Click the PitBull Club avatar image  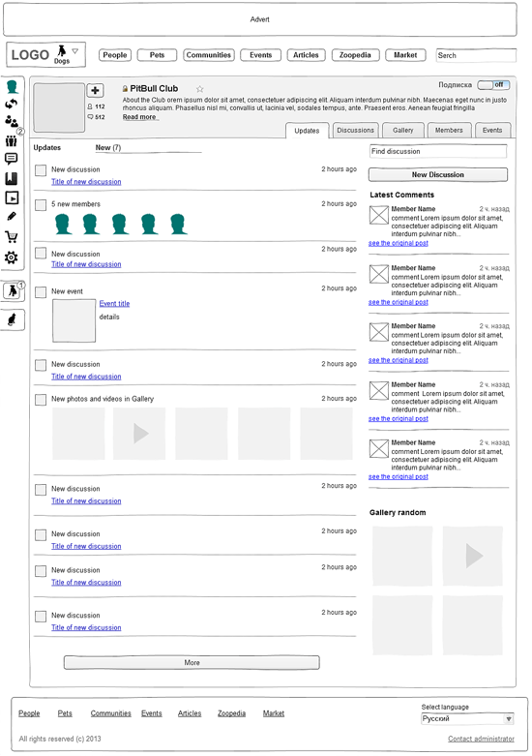pyautogui.click(x=59, y=107)
